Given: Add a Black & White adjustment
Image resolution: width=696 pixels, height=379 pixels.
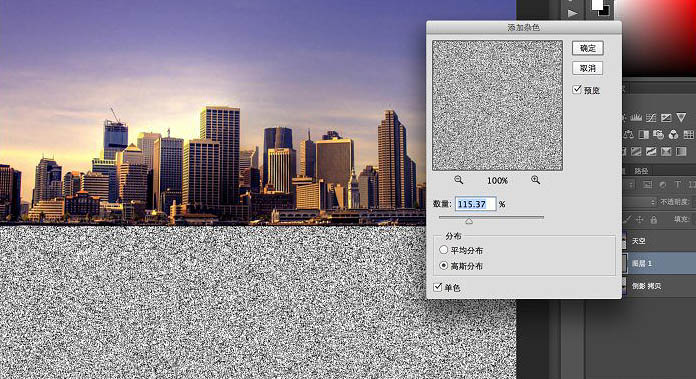Looking at the screenshot, I should [x=644, y=134].
